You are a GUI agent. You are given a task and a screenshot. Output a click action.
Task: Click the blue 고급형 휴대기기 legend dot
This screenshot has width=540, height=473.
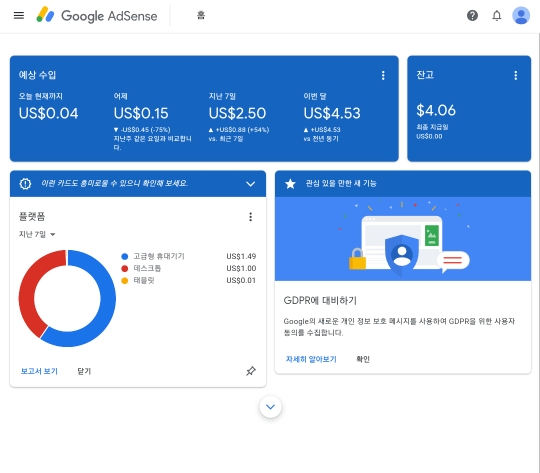(x=125, y=256)
